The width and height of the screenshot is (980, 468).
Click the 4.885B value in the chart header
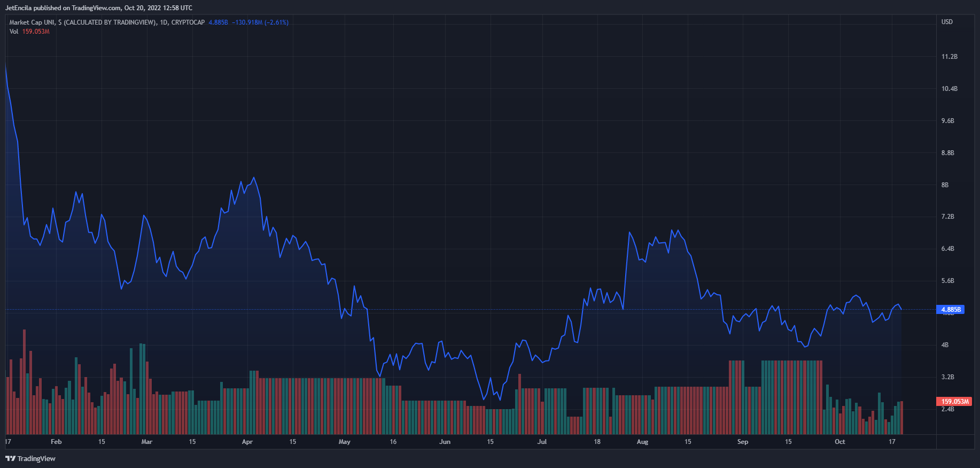click(x=218, y=22)
